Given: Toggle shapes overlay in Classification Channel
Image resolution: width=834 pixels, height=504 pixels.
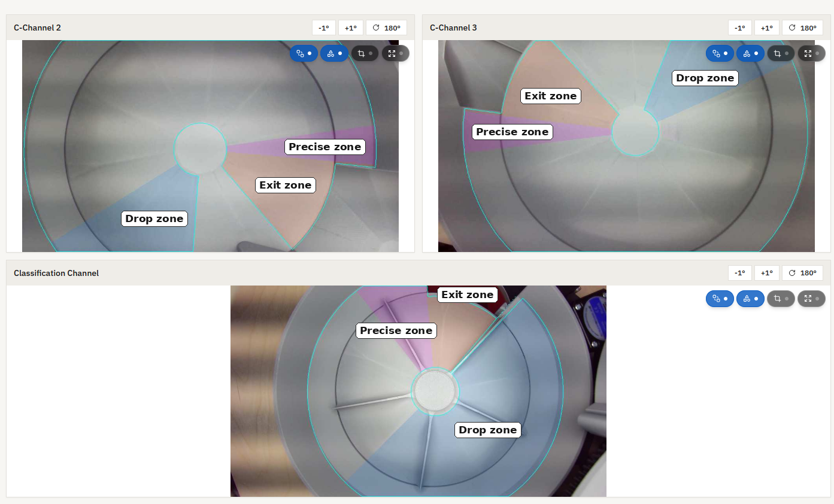Looking at the screenshot, I should [750, 299].
